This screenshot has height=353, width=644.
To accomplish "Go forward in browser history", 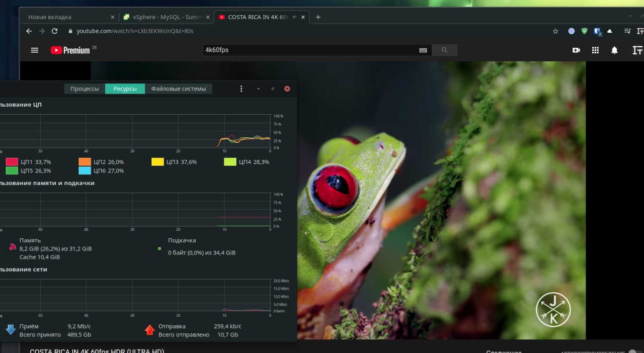I will 42,31.
